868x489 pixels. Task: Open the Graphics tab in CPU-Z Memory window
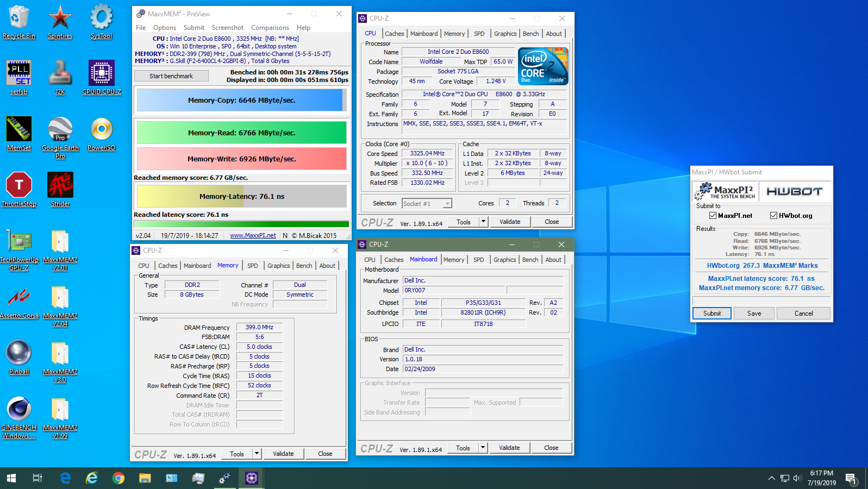click(x=279, y=266)
